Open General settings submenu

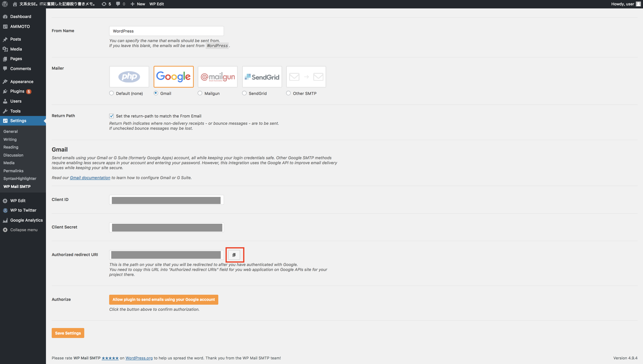coord(11,131)
